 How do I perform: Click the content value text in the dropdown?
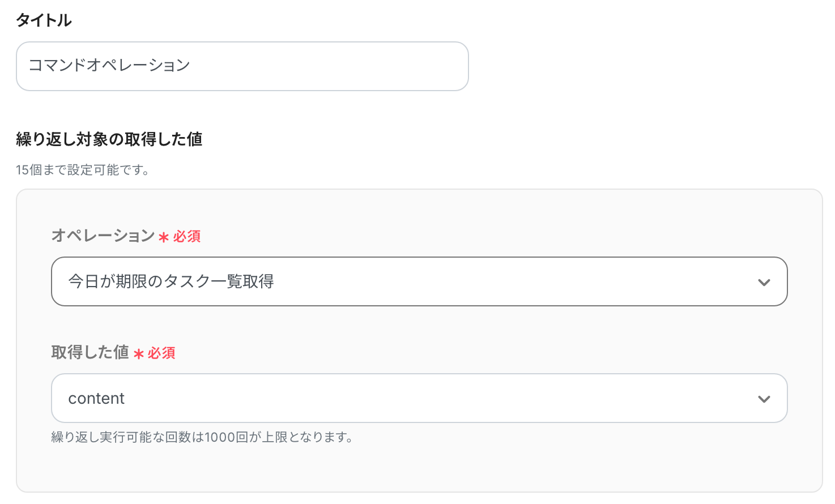96,399
